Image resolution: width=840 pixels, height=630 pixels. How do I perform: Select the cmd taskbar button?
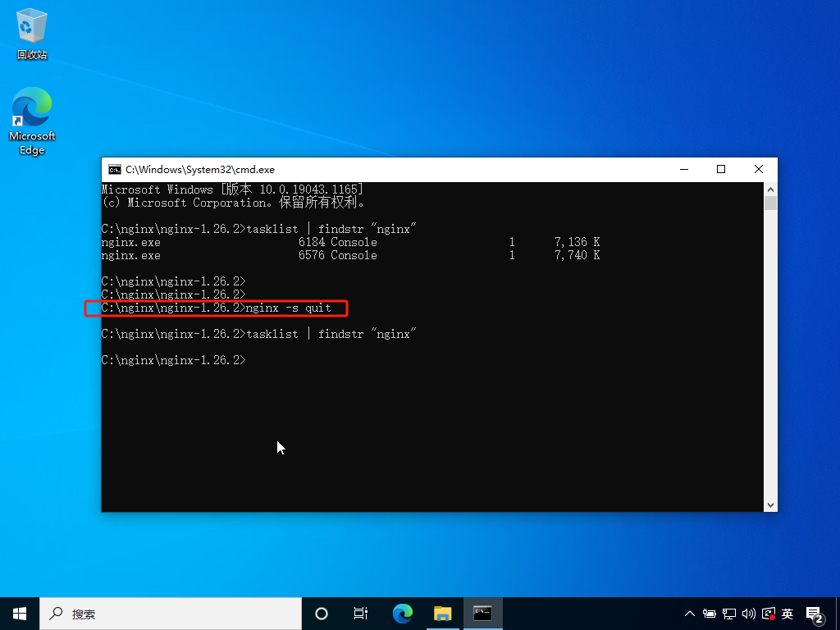482,614
